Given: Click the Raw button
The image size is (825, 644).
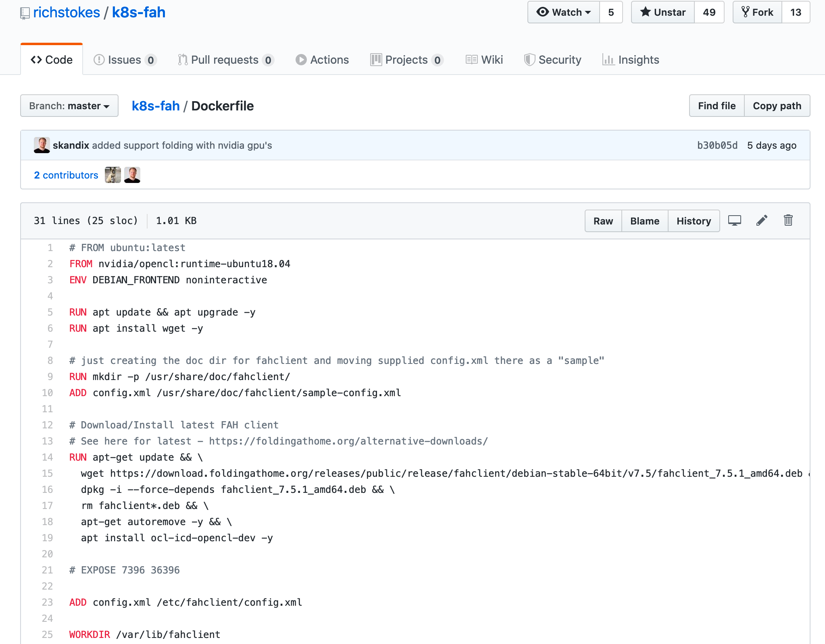Looking at the screenshot, I should (603, 221).
